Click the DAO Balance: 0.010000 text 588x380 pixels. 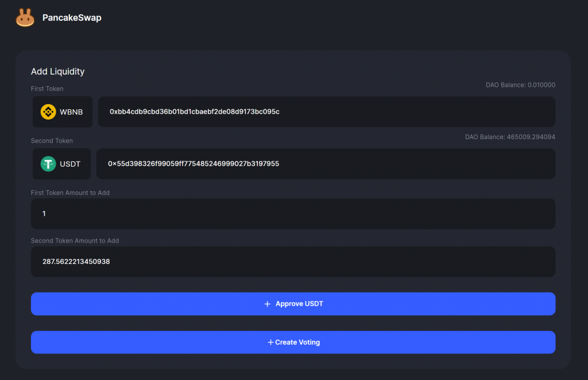[x=520, y=85]
